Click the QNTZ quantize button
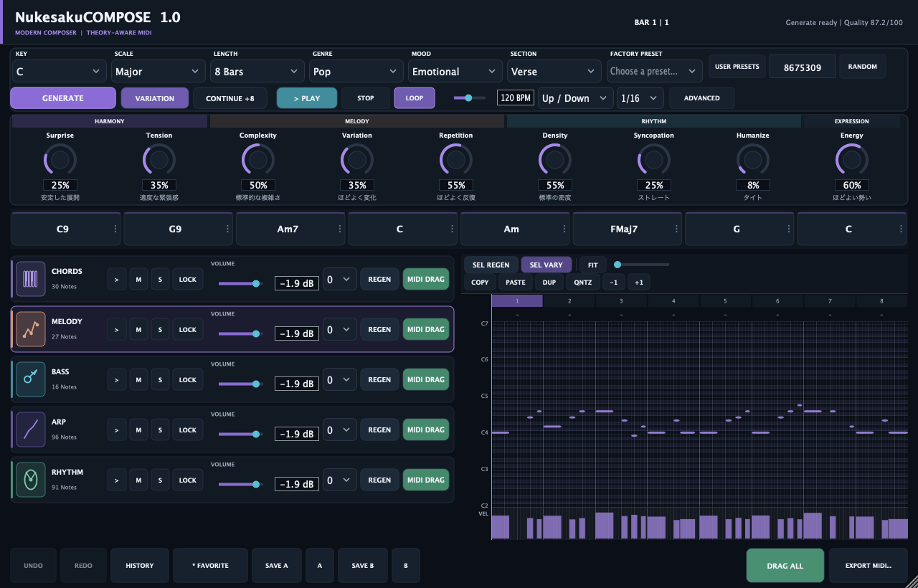The width and height of the screenshot is (918, 588). (583, 283)
